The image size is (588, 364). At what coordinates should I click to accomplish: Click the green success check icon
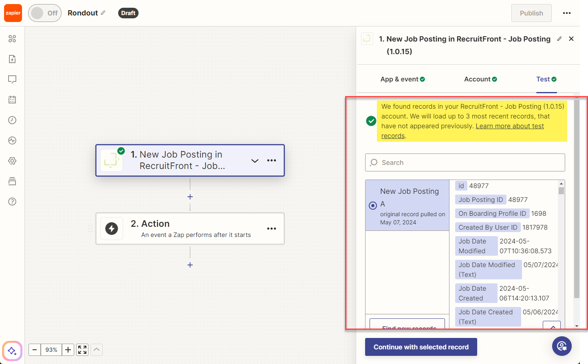371,121
